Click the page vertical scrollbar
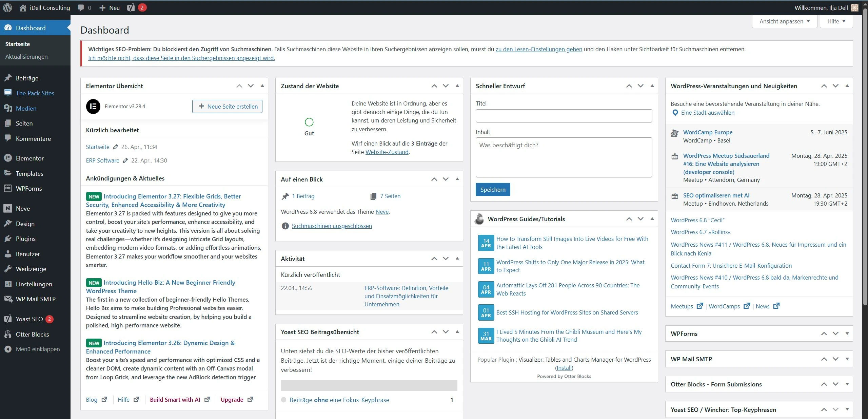This screenshot has width=868, height=419. pos(865,156)
